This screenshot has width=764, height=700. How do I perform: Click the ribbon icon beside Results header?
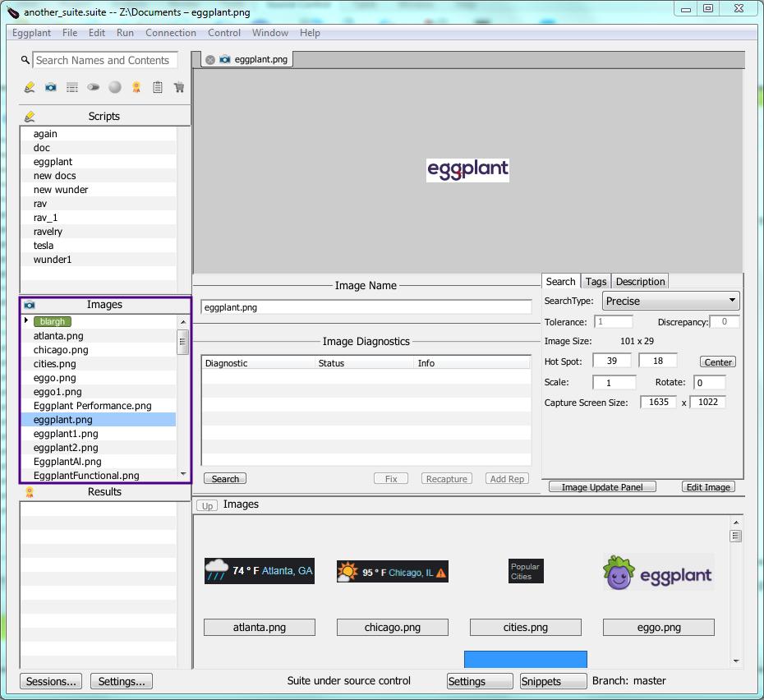click(30, 492)
